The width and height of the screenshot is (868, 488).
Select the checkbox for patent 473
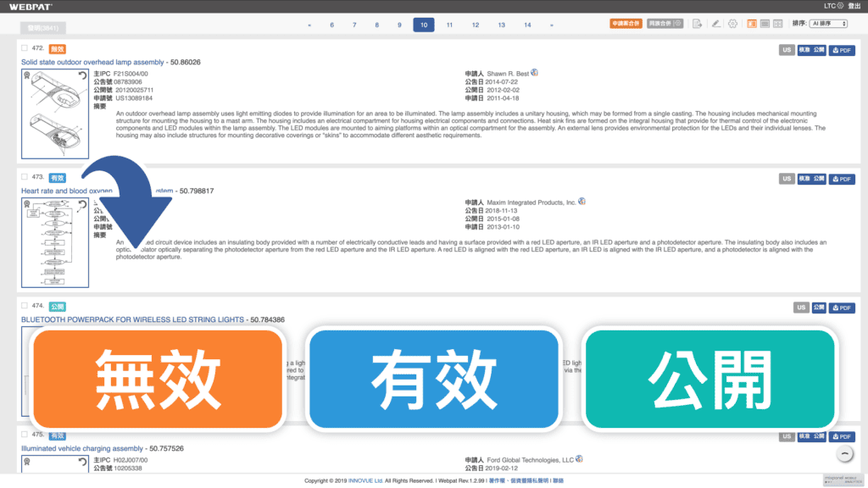24,178
